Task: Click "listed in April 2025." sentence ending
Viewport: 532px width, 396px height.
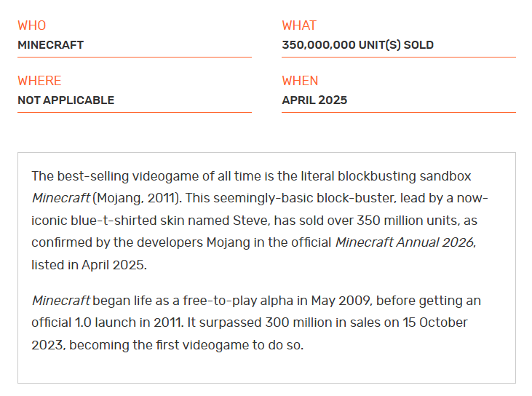Action: click(89, 264)
